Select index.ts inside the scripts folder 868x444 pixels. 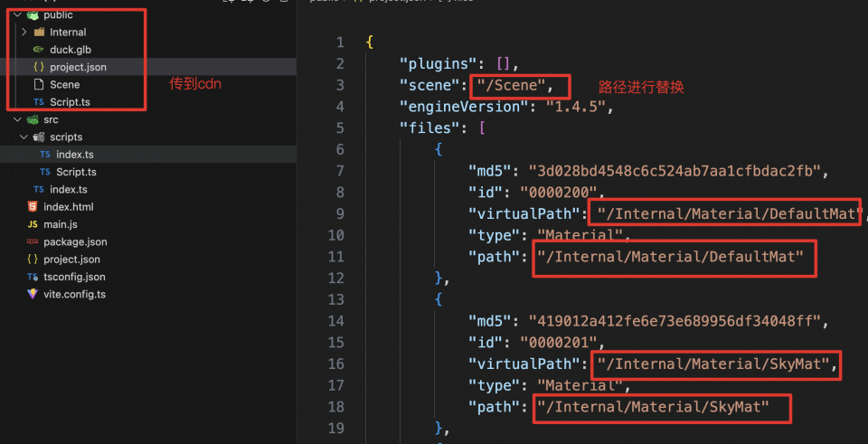point(75,155)
